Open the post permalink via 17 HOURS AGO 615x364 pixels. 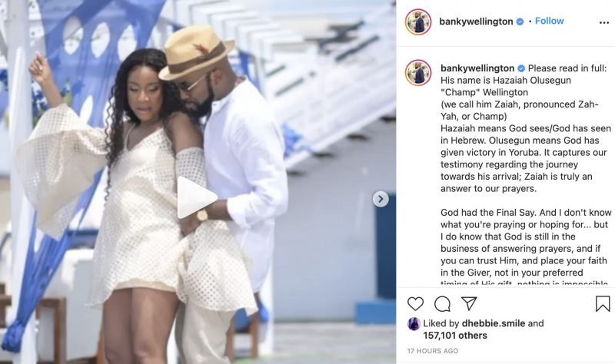tap(433, 351)
